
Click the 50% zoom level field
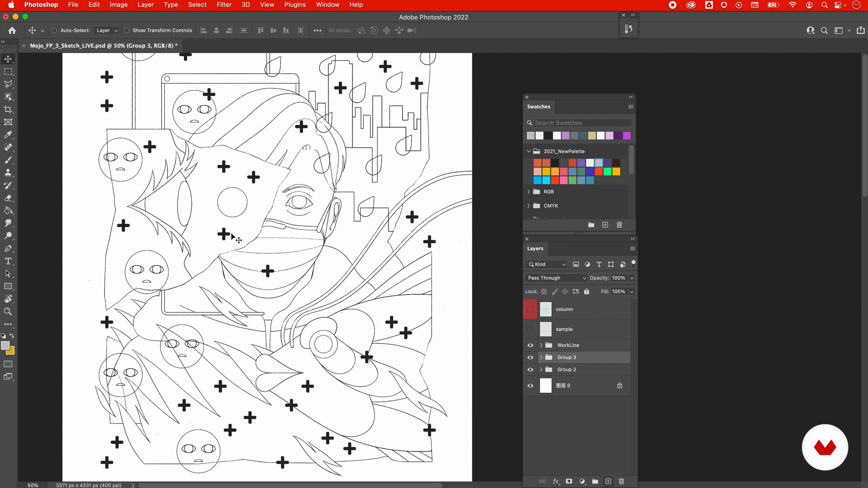[33, 485]
